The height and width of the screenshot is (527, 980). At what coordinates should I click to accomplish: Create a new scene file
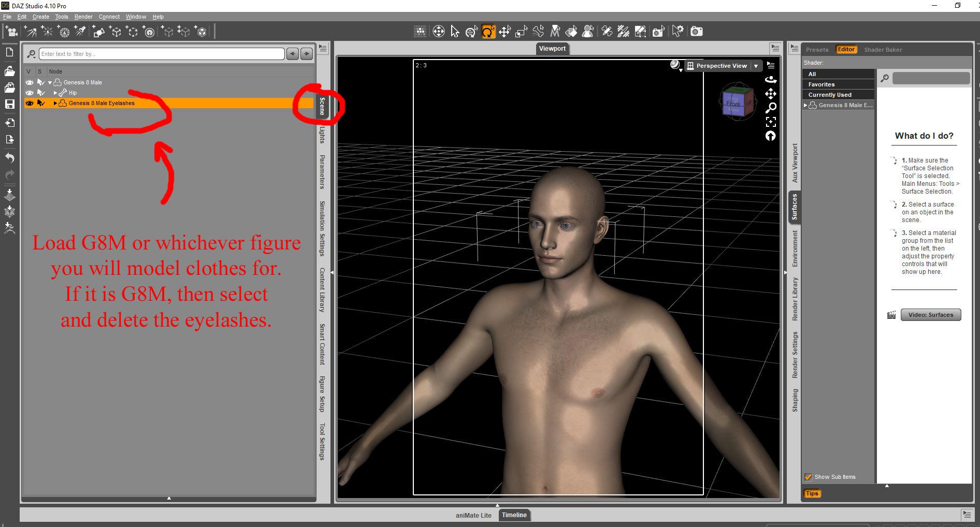(x=9, y=52)
